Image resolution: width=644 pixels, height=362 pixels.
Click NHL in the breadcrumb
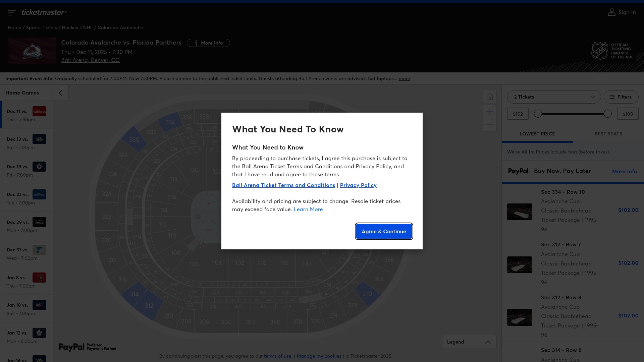pyautogui.click(x=88, y=27)
